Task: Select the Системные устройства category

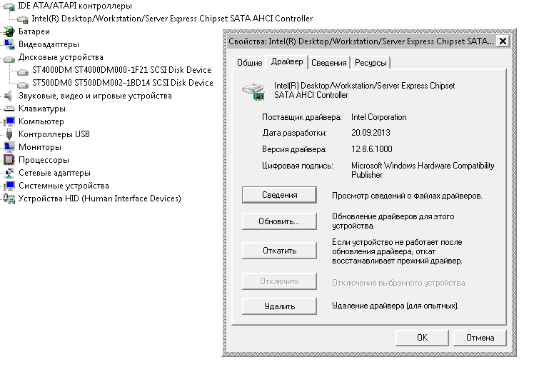Action: (64, 186)
